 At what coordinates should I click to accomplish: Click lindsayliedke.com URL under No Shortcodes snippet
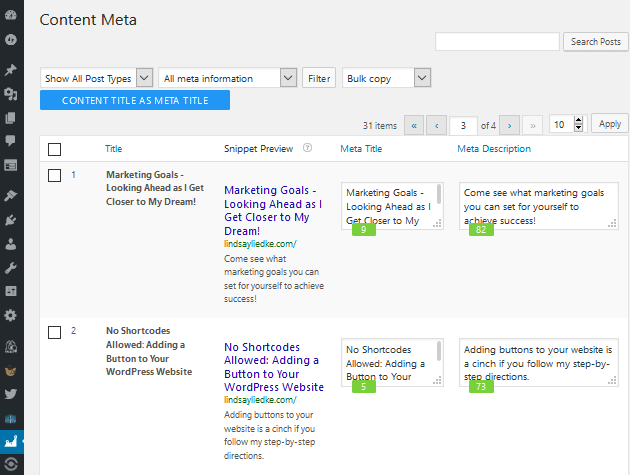pyautogui.click(x=260, y=400)
